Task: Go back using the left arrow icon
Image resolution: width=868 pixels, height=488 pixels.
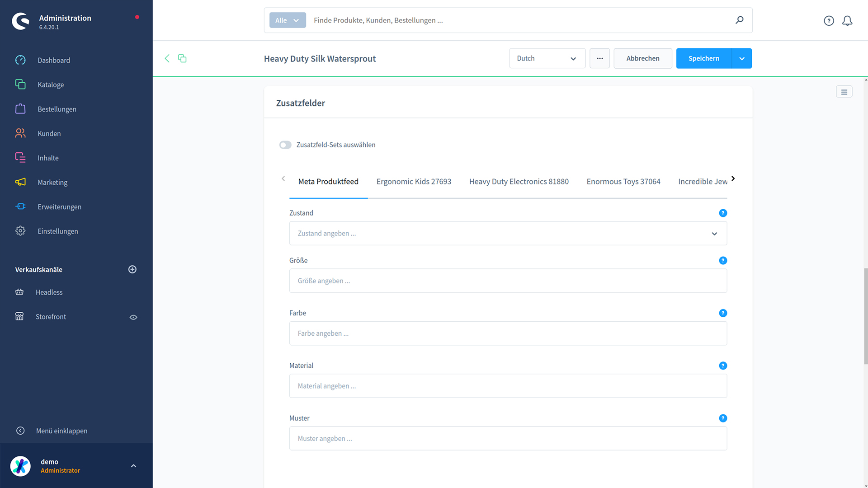Action: [x=167, y=58]
